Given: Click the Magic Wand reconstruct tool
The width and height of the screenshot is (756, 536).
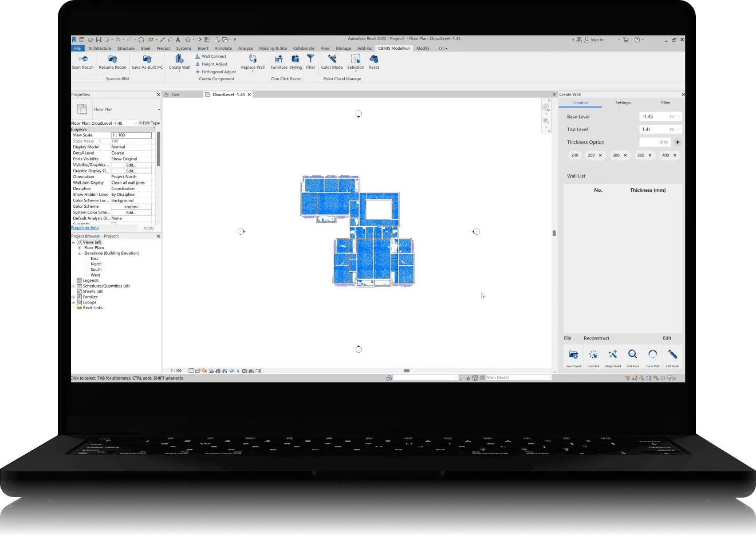Looking at the screenshot, I should point(613,354).
